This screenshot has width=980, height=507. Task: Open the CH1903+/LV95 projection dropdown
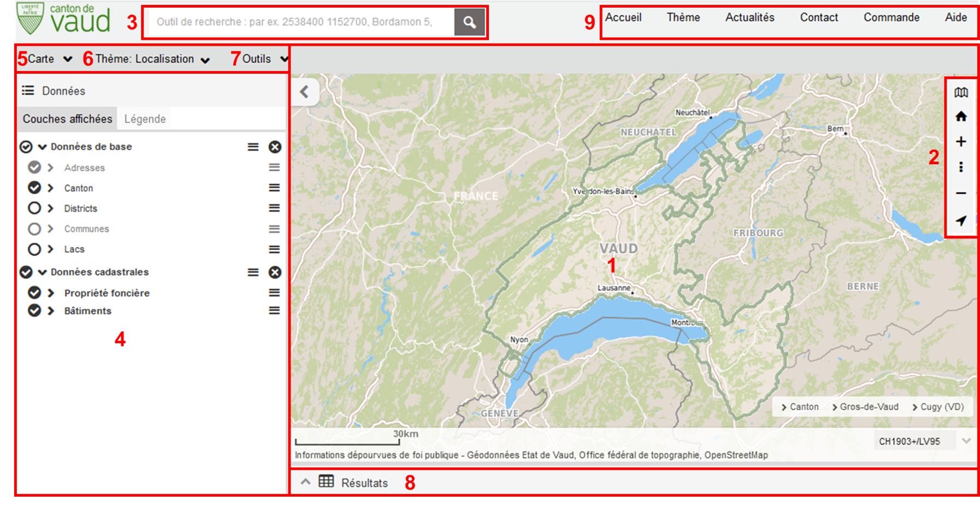(x=922, y=441)
